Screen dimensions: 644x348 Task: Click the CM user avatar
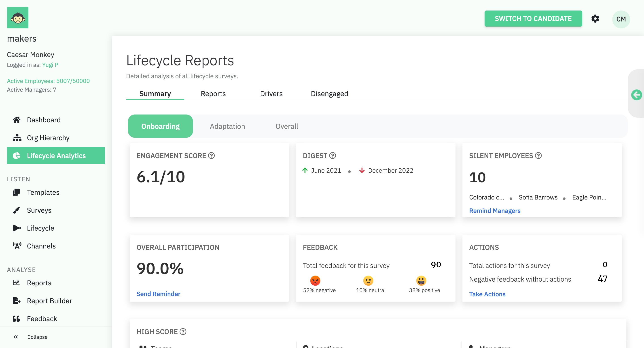pyautogui.click(x=621, y=19)
